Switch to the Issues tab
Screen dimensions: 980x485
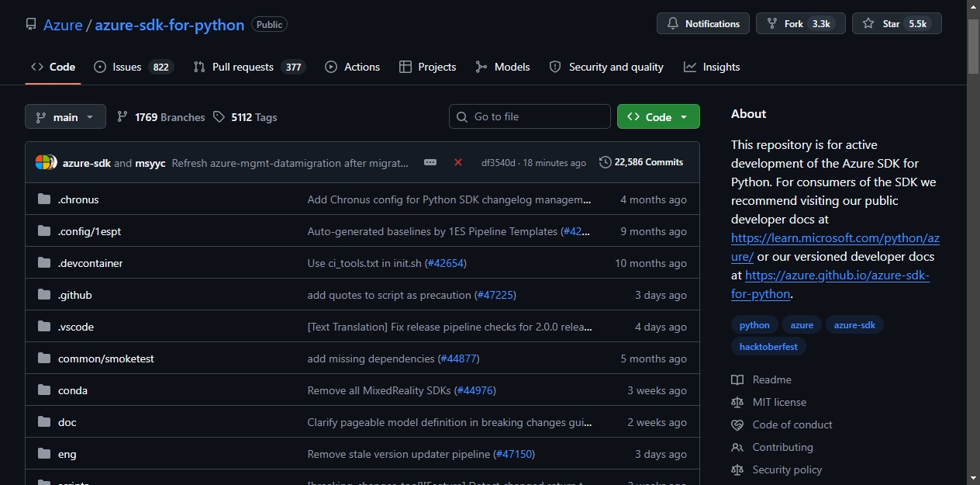pos(133,67)
